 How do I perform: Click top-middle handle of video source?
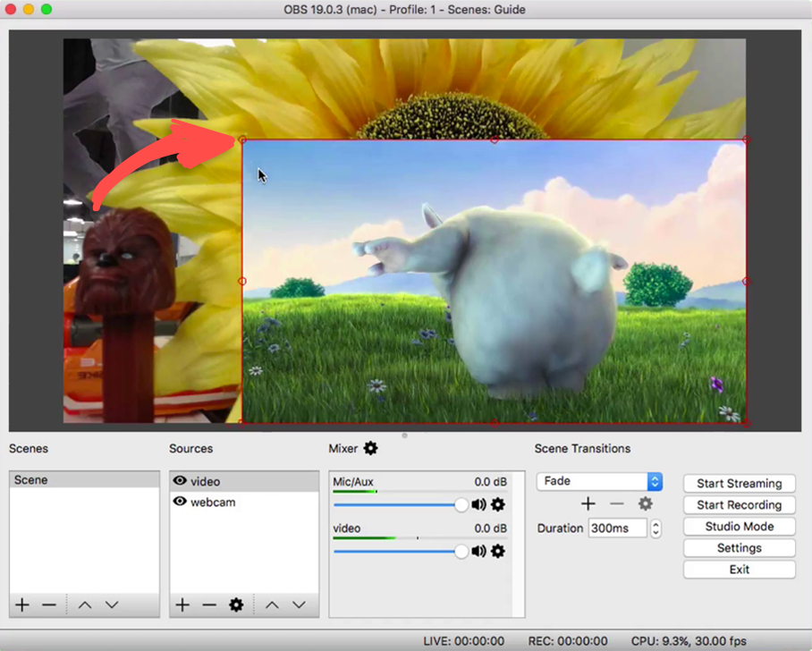pos(495,139)
